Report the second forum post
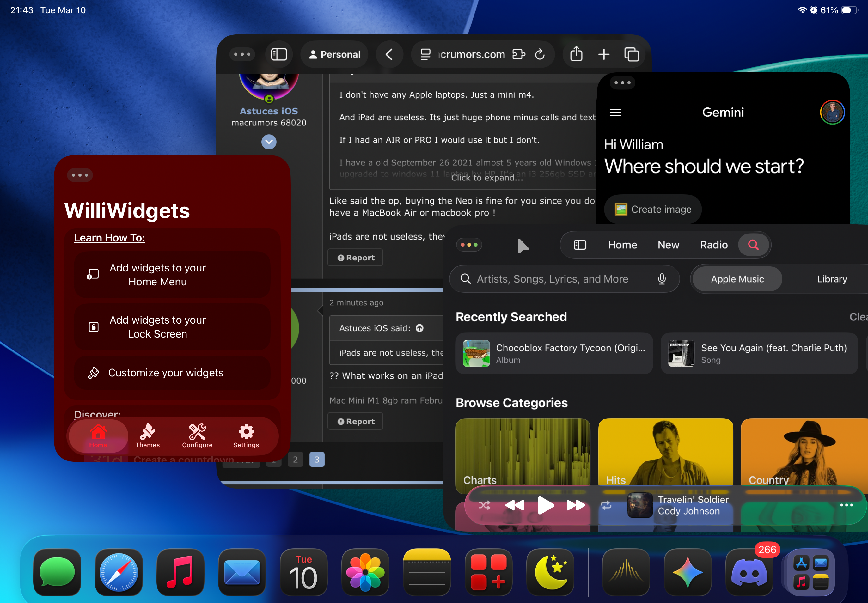Viewport: 868px width, 603px height. 356,421
